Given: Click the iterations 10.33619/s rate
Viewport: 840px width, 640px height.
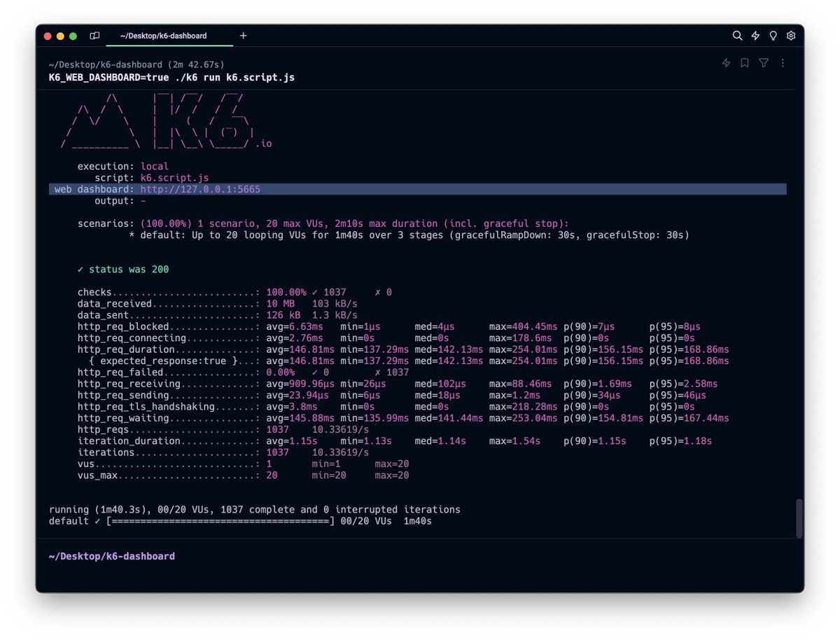Looking at the screenshot, I should 341,452.
